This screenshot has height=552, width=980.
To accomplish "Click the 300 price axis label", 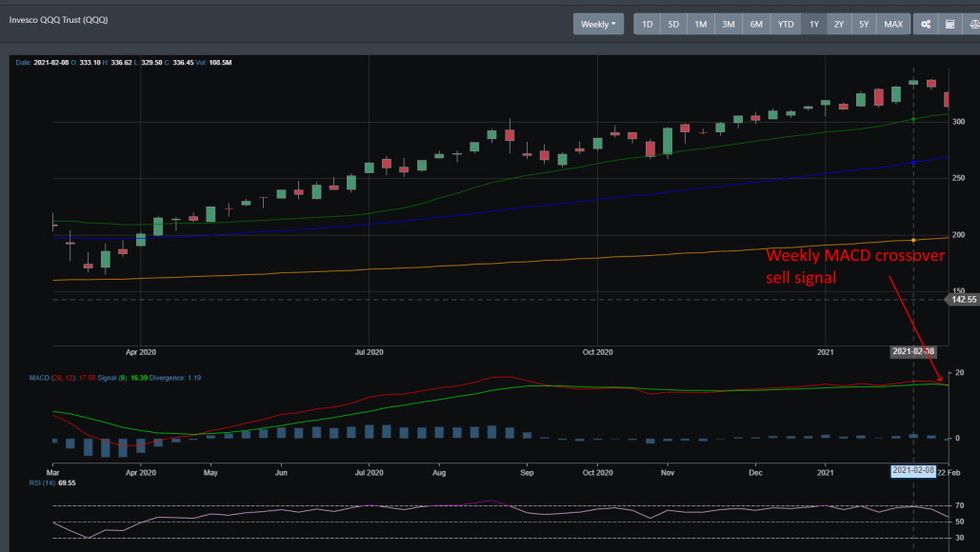I will pos(958,122).
